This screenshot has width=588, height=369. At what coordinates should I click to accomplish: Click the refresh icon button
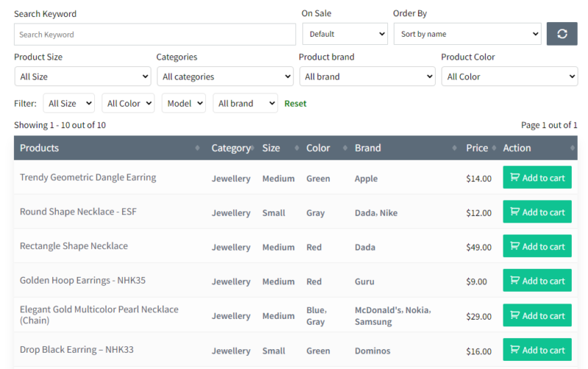(x=562, y=34)
